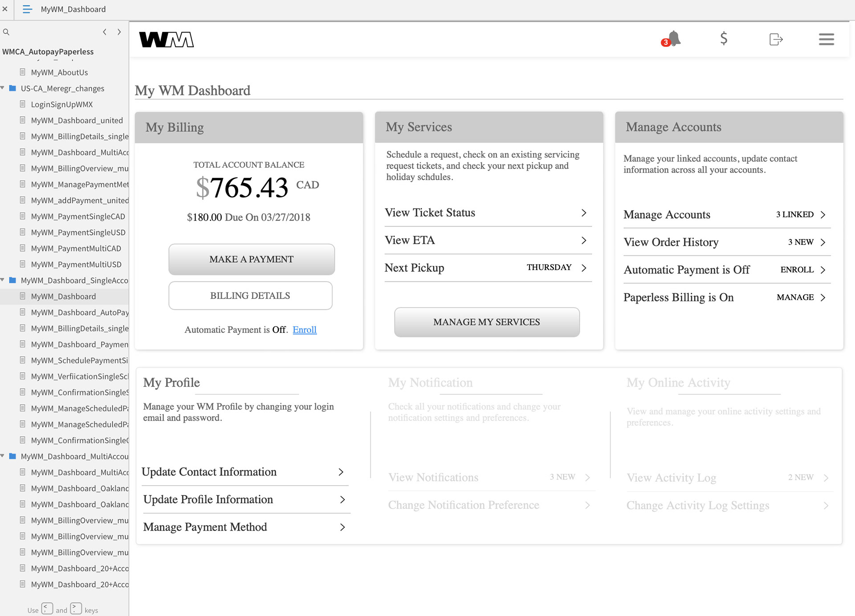Collapse the US-CA_Meregr_changes folder
This screenshot has height=616, width=855.
coord(3,88)
